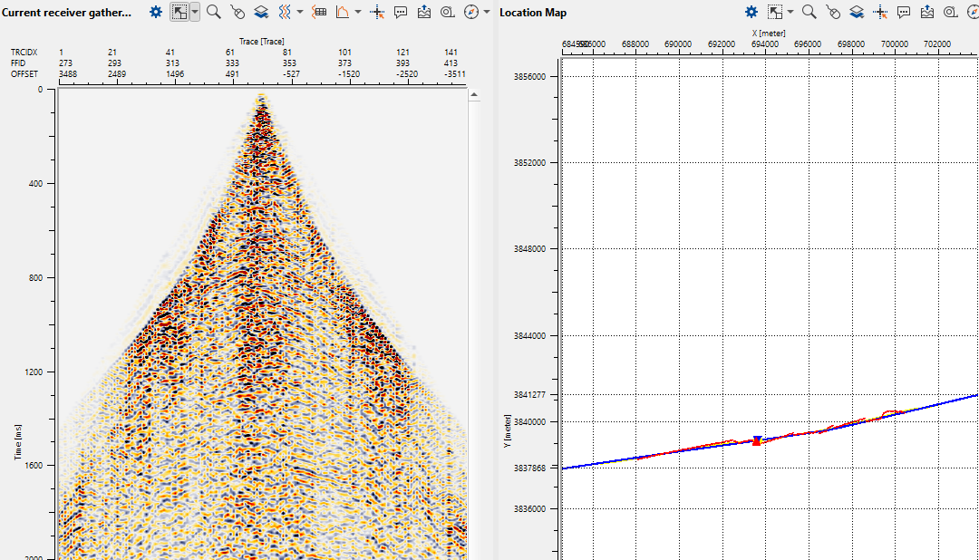Click the mouse mode icon in gather toolbar
The height and width of the screenshot is (560, 979).
pos(237,12)
